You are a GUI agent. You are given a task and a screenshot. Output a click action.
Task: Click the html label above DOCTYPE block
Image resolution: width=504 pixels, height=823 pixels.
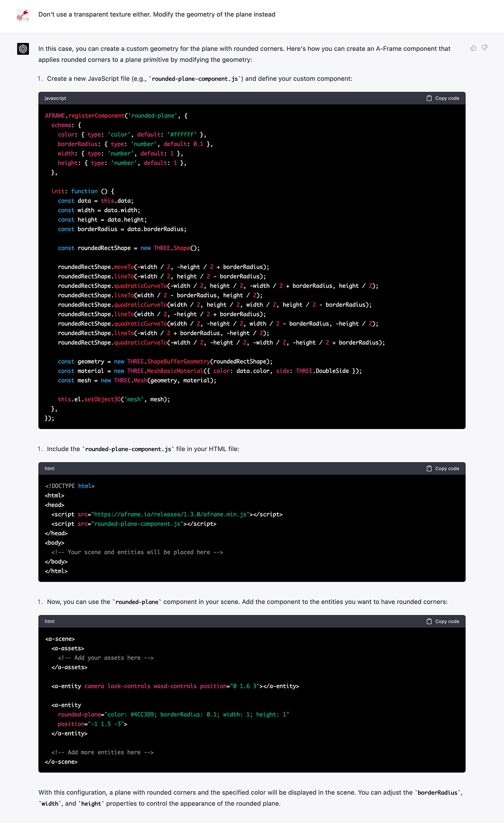point(50,468)
